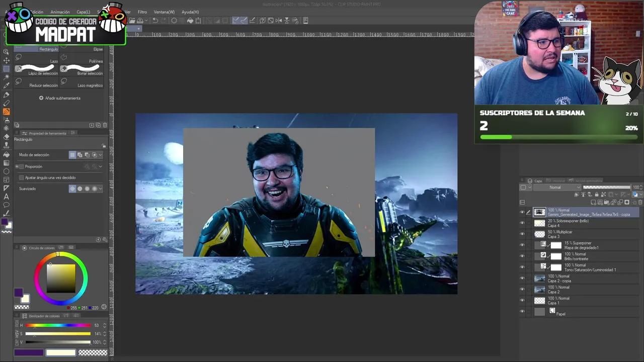This screenshot has width=644, height=362.
Task: Select the Elipse sub tool
Action: tap(82, 49)
